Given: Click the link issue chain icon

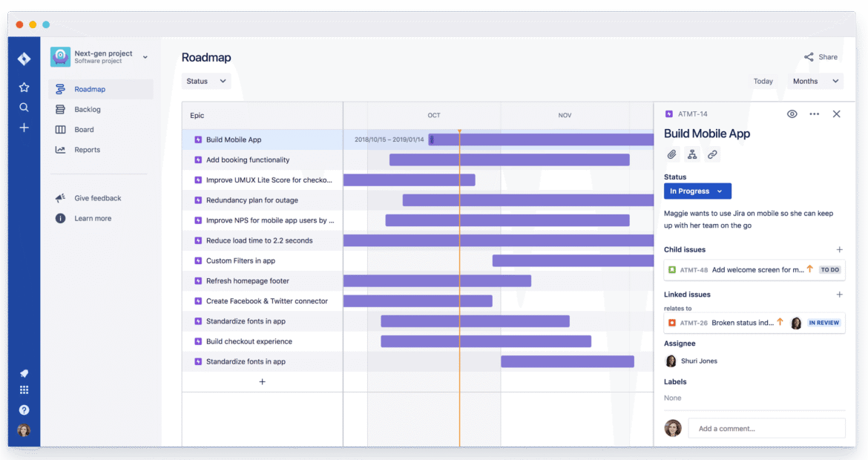Looking at the screenshot, I should (712, 154).
